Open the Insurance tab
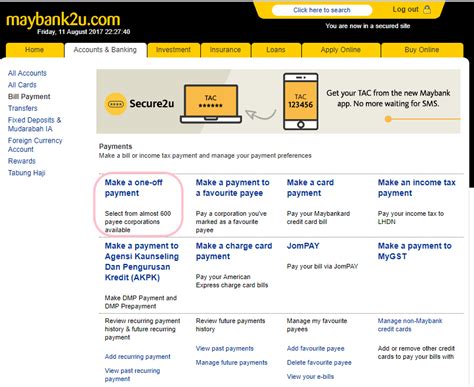This screenshot has width=474, height=387. click(x=225, y=50)
